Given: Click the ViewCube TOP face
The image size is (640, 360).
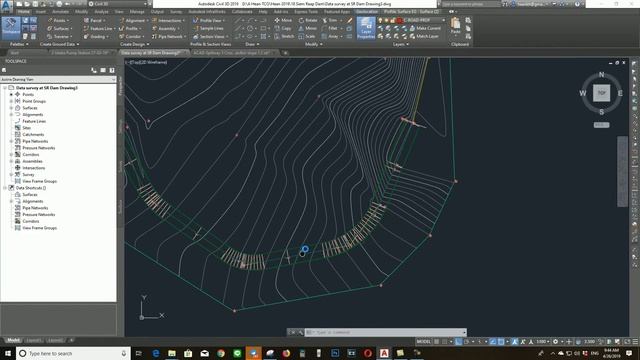Looking at the screenshot, I should 601,93.
